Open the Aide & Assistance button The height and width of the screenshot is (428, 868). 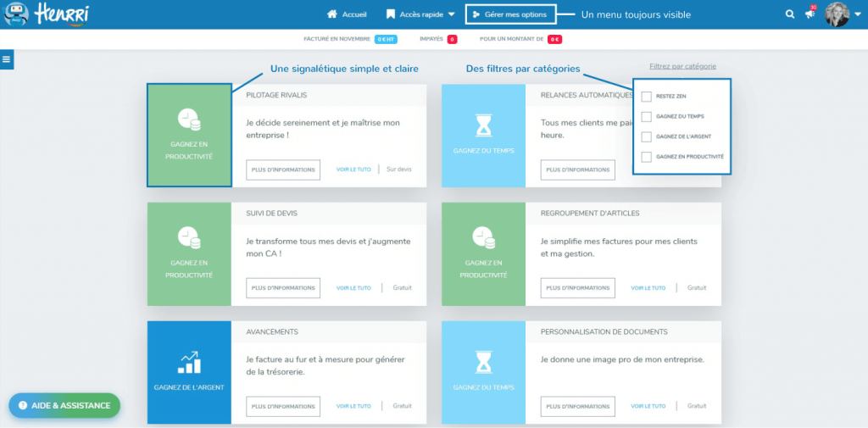point(64,405)
